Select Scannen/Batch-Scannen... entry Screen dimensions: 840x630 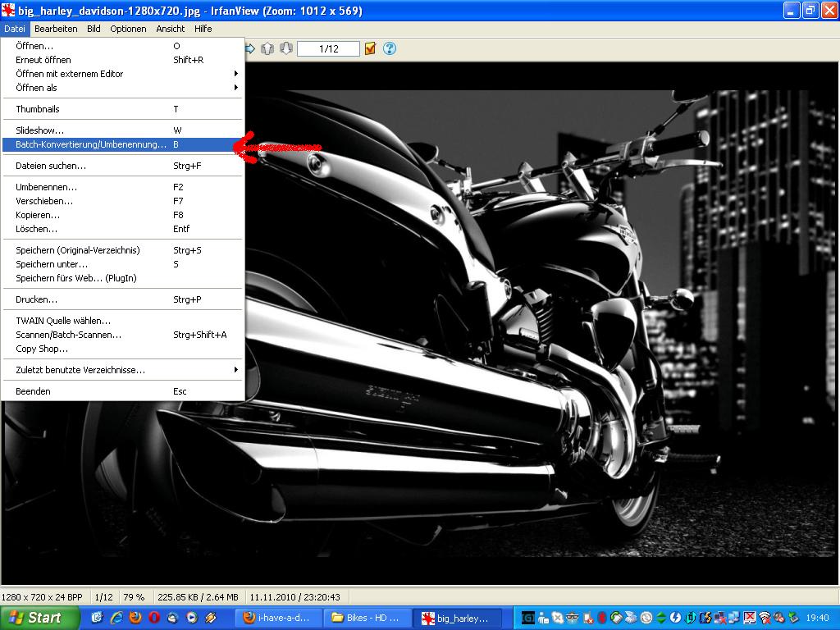click(x=123, y=336)
